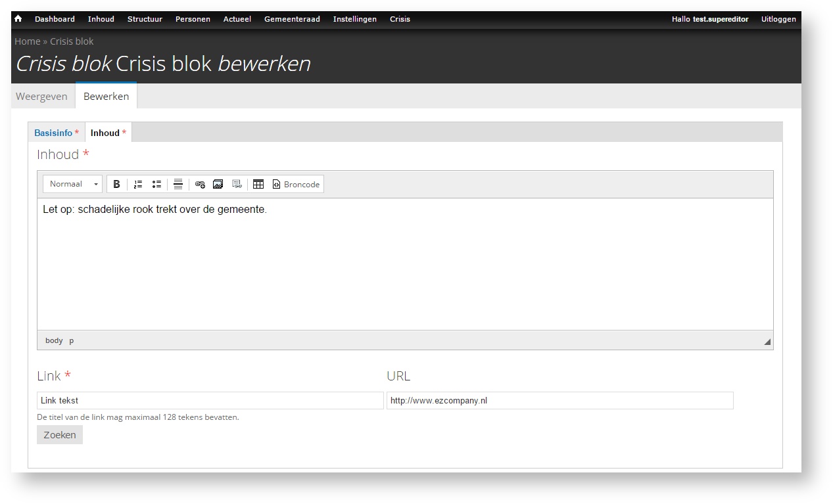Select the Basisinfo tab
Screen dimensions: 833x504
coord(53,133)
